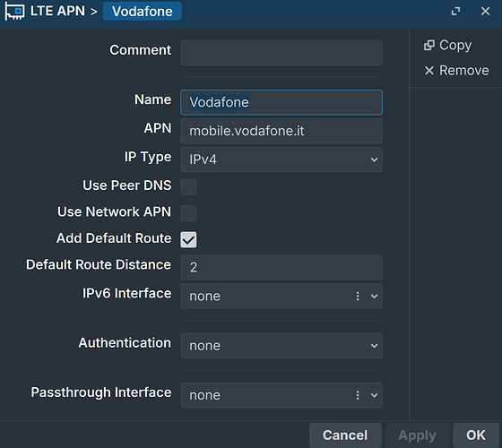
Task: Click the Cancel button
Action: (x=345, y=435)
